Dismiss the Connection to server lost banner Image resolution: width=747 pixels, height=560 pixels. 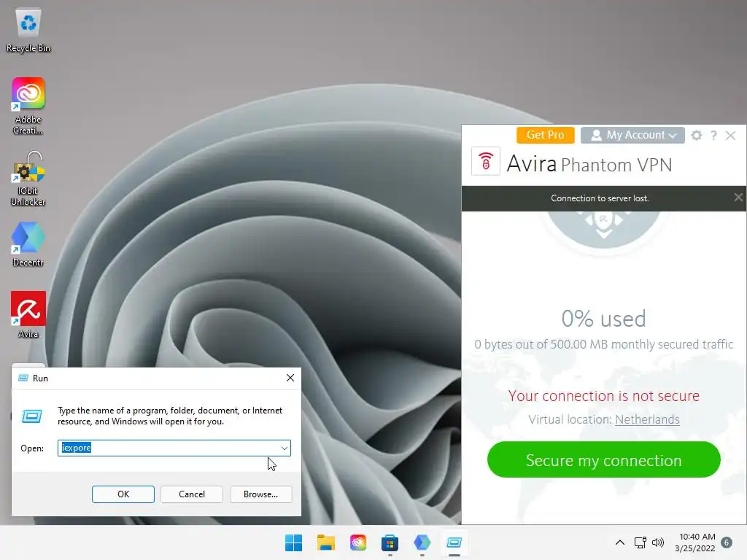coord(738,197)
